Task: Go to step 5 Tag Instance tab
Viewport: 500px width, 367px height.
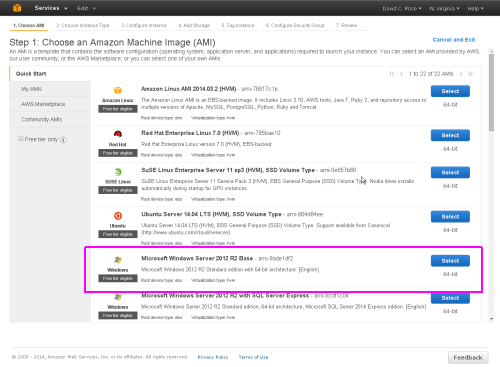Action: (x=237, y=25)
